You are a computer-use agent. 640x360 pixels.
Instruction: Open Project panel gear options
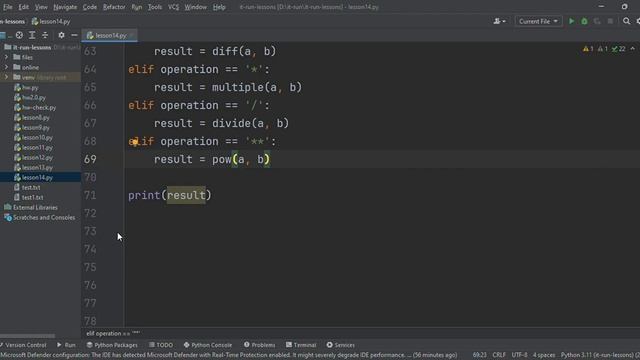[x=61, y=35]
